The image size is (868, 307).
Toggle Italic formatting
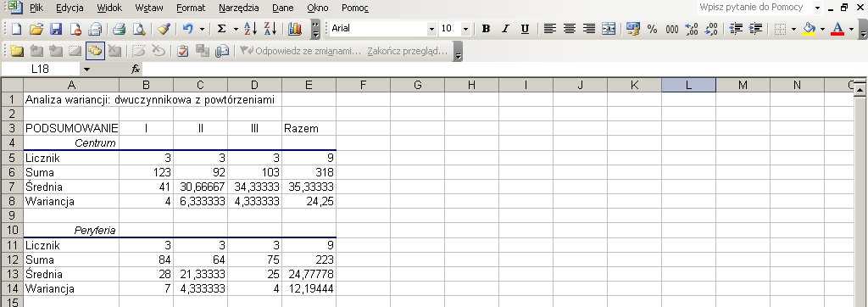[x=505, y=29]
